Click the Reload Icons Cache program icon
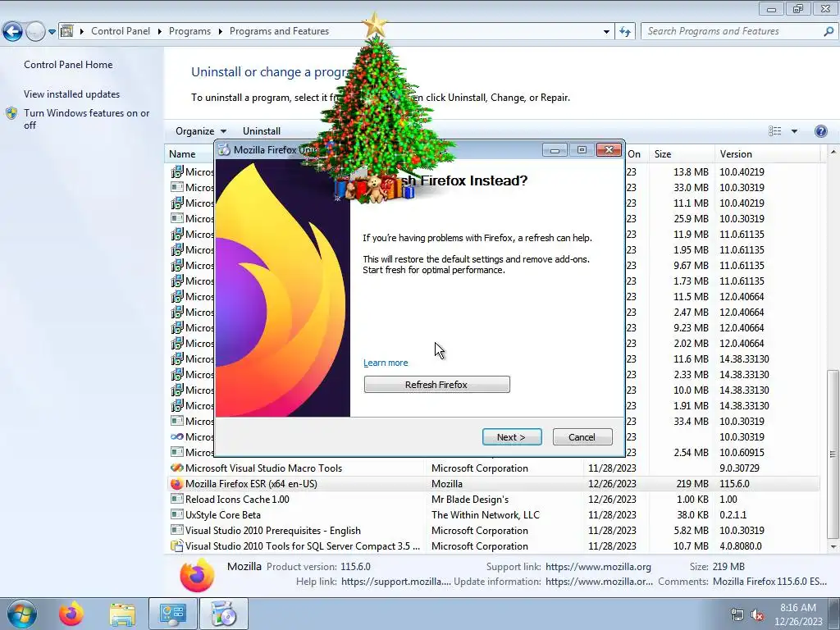This screenshot has height=630, width=840. click(176, 499)
